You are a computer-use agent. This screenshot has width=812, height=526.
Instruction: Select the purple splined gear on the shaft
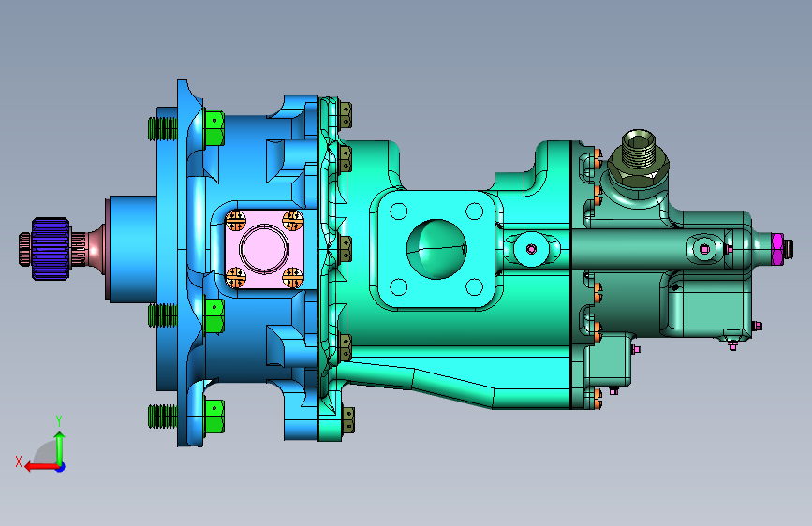(x=51, y=249)
